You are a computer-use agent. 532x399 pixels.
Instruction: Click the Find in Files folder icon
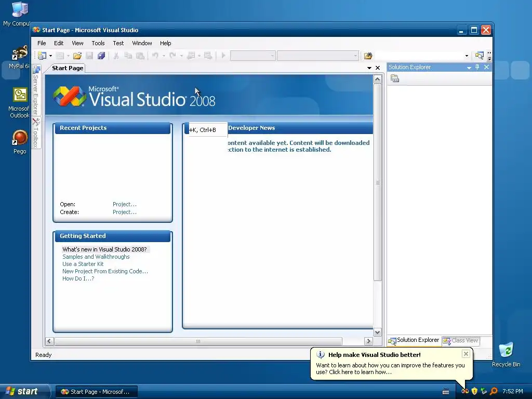point(368,56)
